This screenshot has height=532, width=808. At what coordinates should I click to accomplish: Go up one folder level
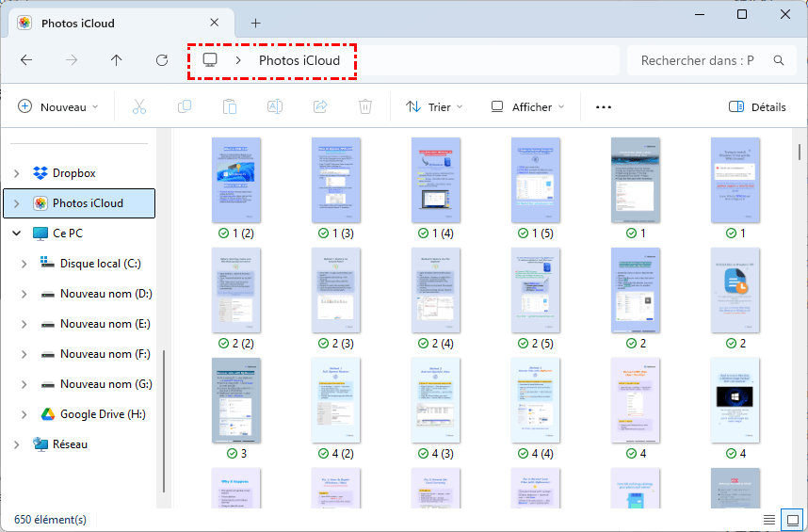(117, 60)
